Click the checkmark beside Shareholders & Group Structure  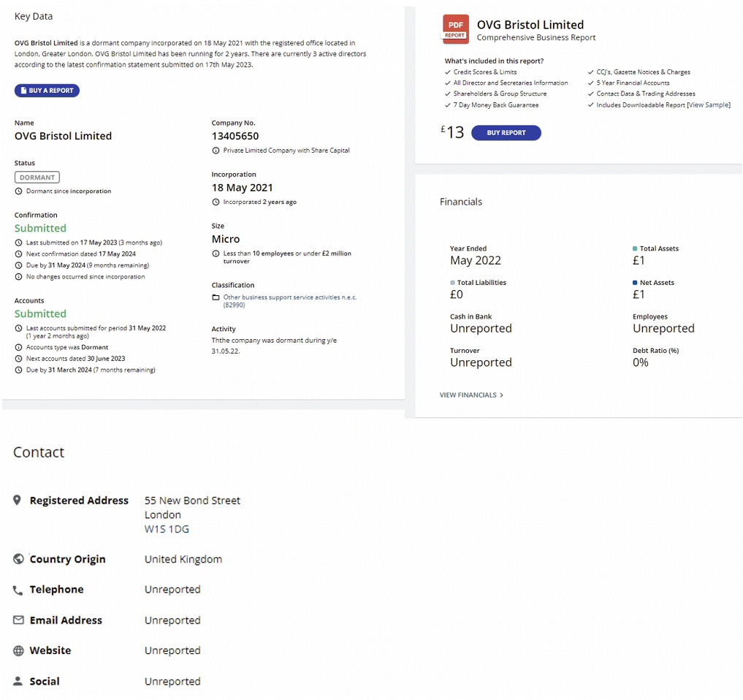(x=448, y=94)
